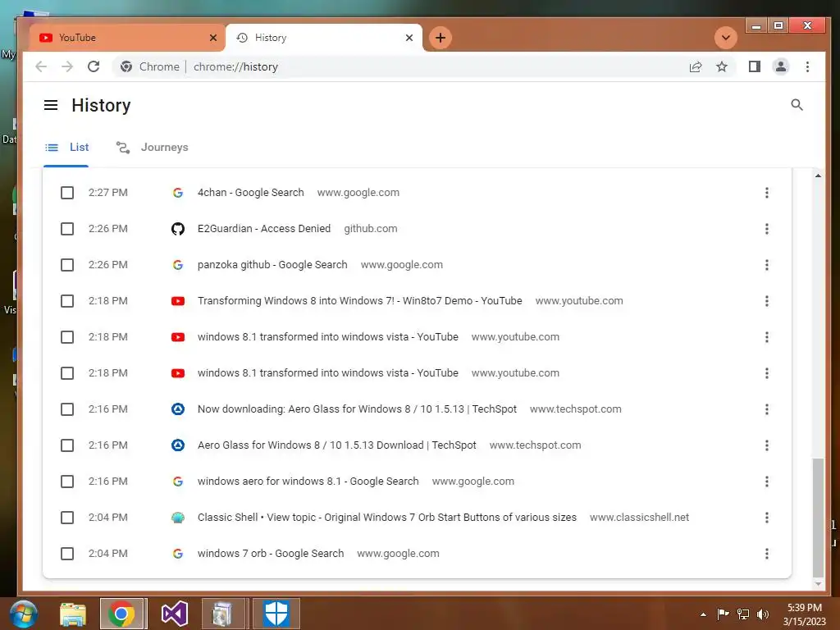840x630 pixels.
Task: Open actions menu for 4chan search
Action: 767,193
